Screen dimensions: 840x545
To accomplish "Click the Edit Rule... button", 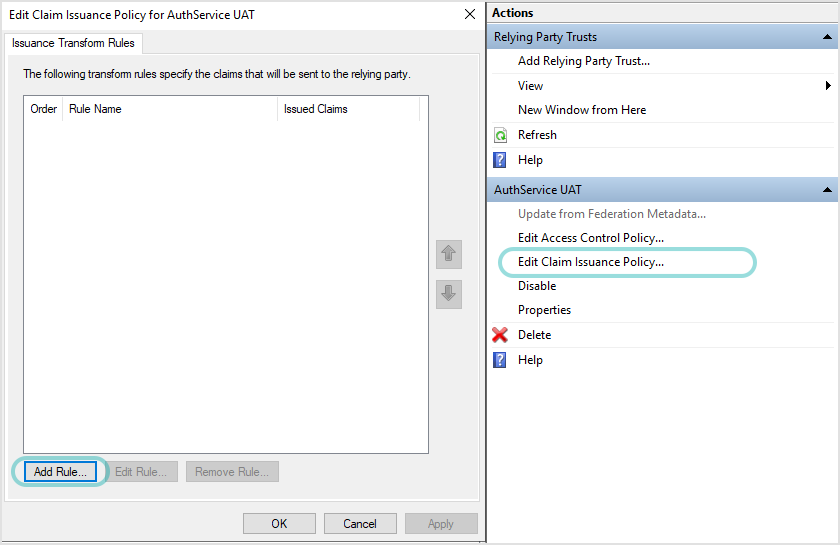I will point(141,472).
